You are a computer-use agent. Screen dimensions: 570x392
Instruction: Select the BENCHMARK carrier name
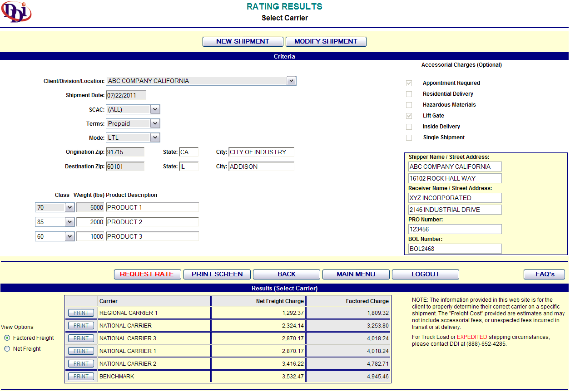click(x=117, y=377)
